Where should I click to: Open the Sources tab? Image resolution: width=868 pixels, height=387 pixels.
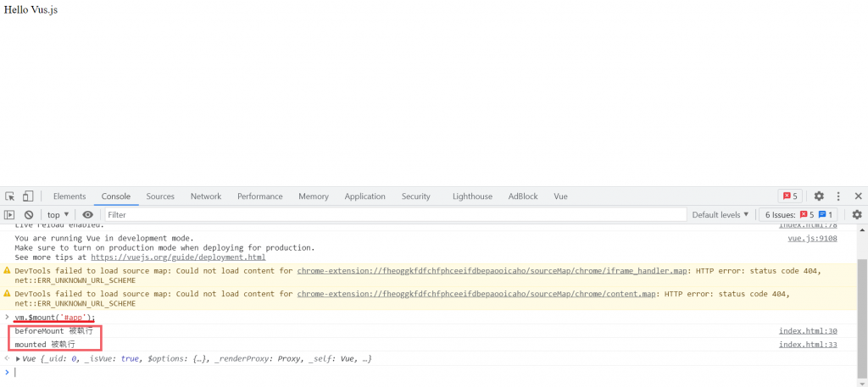click(x=160, y=196)
